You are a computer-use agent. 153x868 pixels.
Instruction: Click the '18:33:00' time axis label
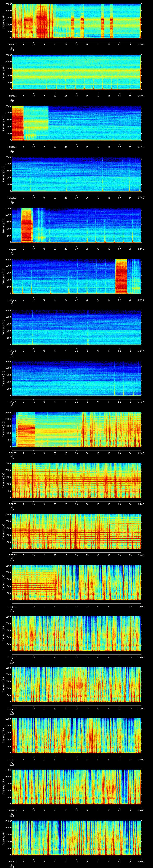pyautogui.click(x=12, y=555)
